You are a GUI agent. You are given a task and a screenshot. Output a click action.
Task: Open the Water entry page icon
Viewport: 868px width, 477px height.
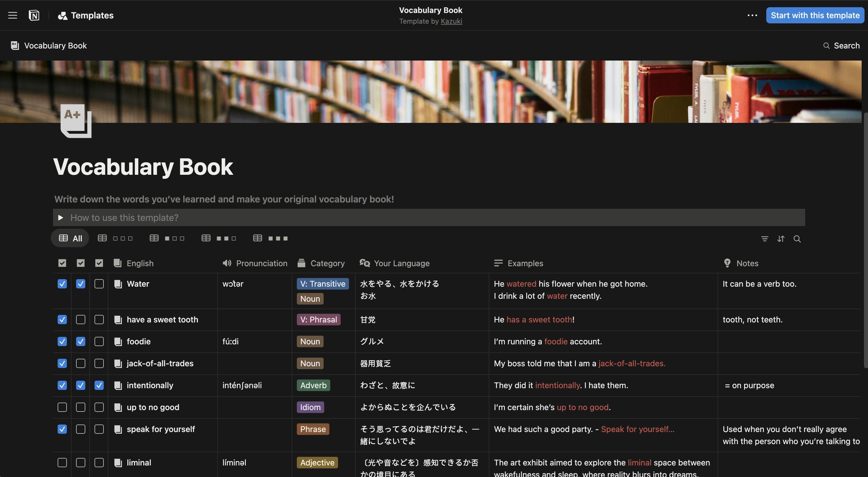click(118, 284)
